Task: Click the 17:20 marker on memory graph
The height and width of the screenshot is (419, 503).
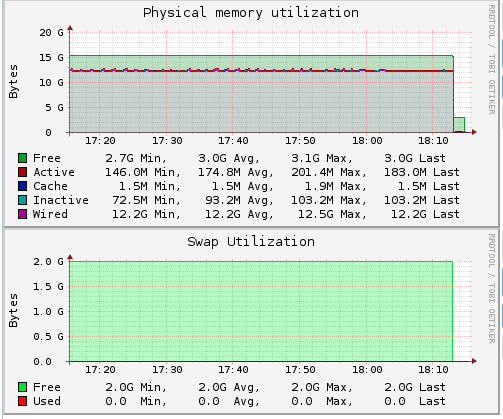Action: coord(100,141)
